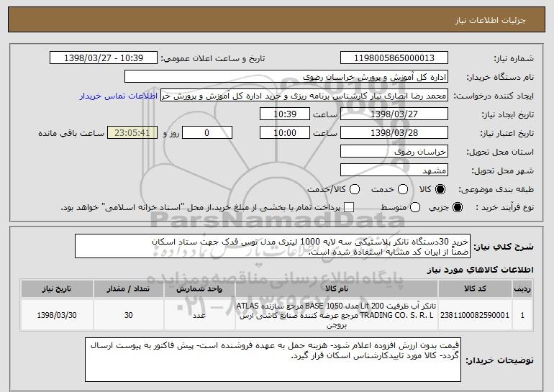Click the creation time field 10:39

coord(285,114)
